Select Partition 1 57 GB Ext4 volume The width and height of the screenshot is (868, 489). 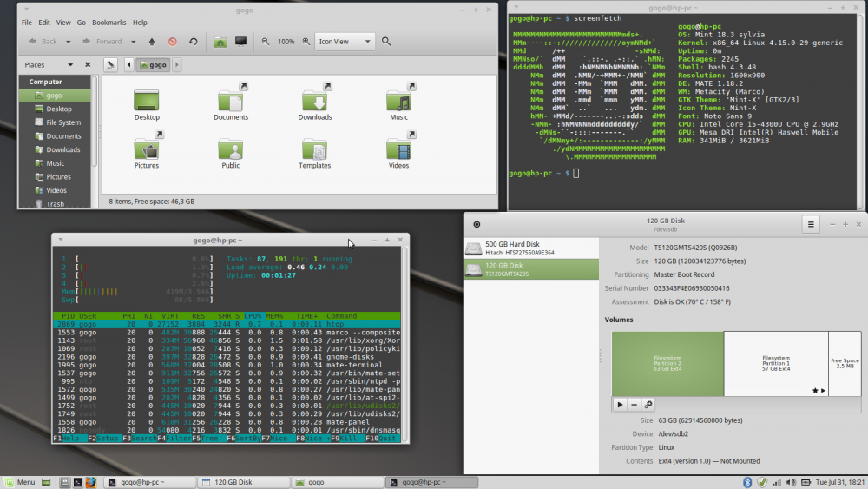click(x=776, y=364)
